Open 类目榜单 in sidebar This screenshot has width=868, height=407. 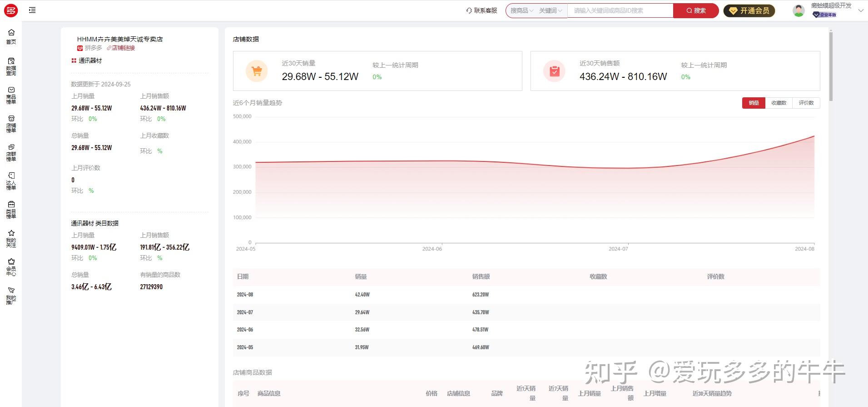(x=11, y=210)
